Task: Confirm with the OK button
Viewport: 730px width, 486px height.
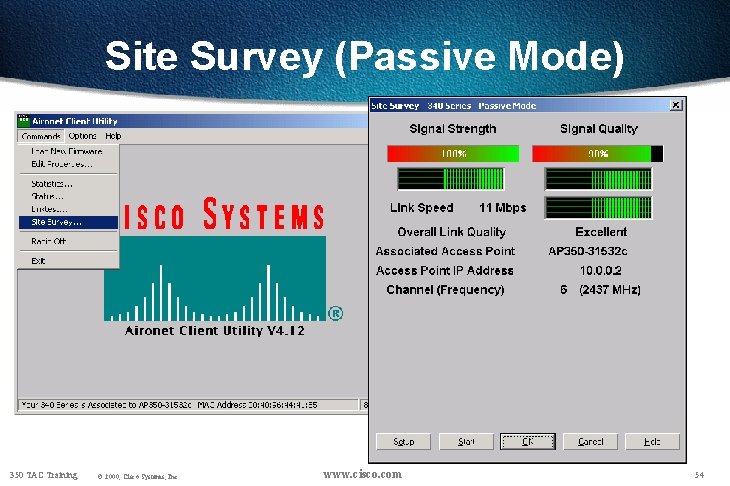Action: click(x=527, y=441)
